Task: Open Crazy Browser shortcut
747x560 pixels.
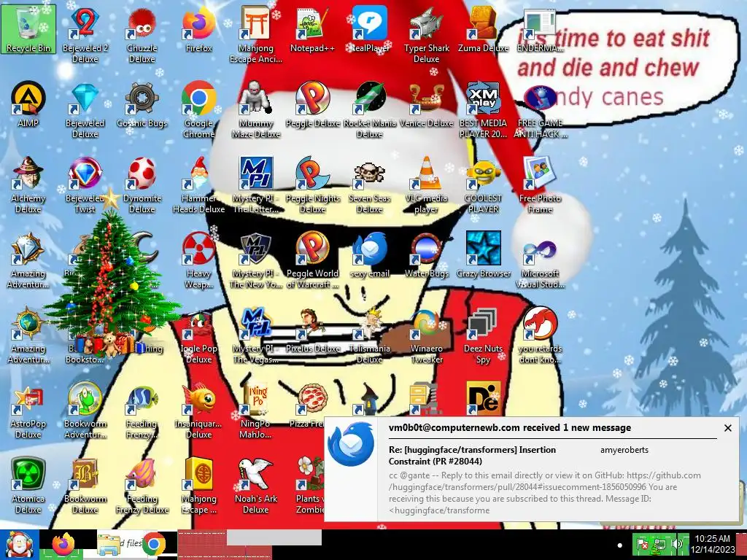Action: click(x=483, y=255)
